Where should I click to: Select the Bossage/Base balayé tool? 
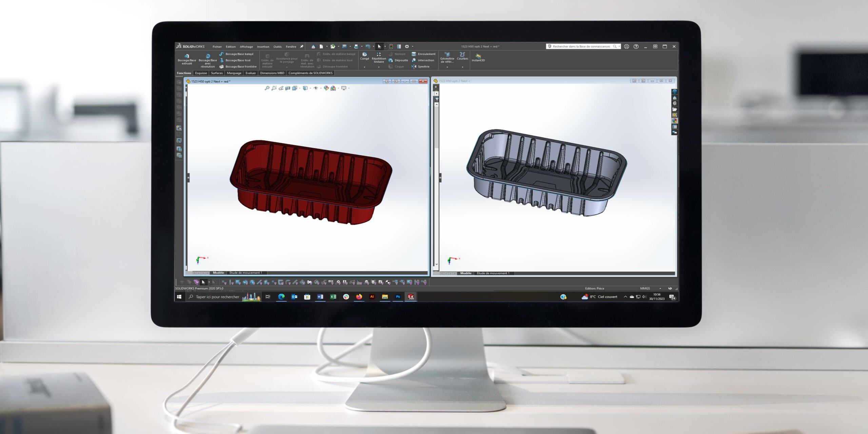pyautogui.click(x=236, y=54)
